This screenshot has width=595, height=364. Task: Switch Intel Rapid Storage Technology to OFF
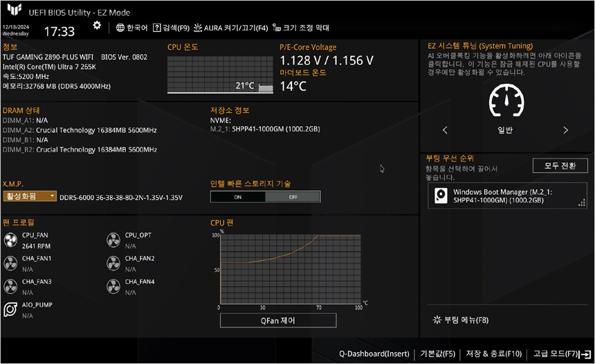click(x=293, y=197)
